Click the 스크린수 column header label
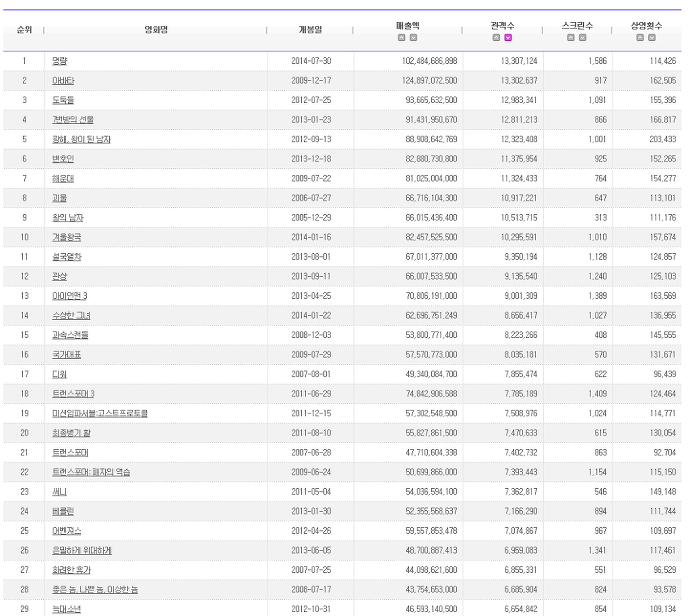Viewport: 690px width, 616px height. click(x=577, y=26)
